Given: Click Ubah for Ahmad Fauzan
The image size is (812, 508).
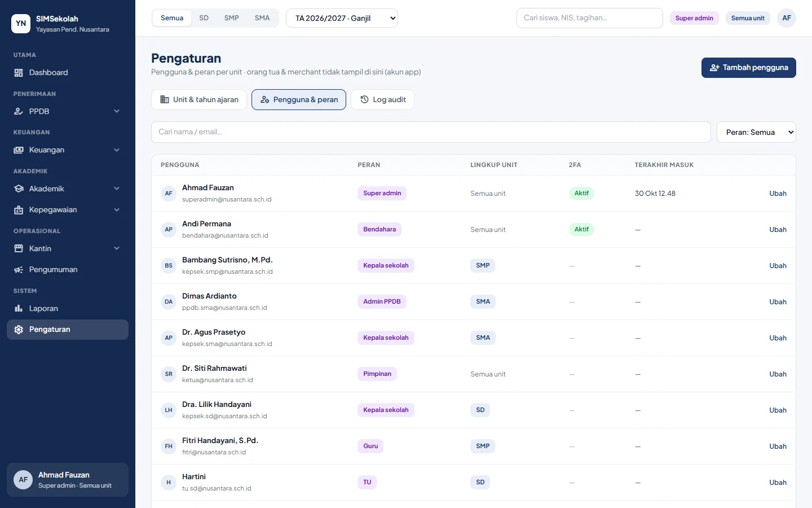Looking at the screenshot, I should click(778, 194).
